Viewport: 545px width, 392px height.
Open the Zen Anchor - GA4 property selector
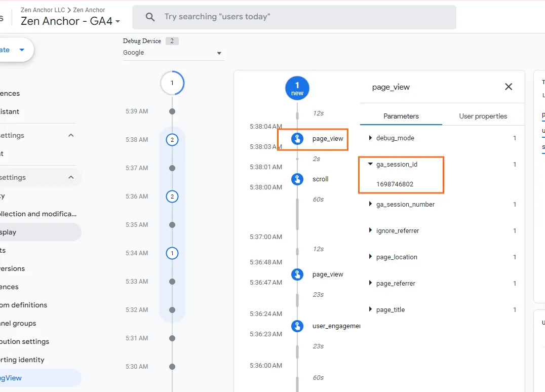70,21
